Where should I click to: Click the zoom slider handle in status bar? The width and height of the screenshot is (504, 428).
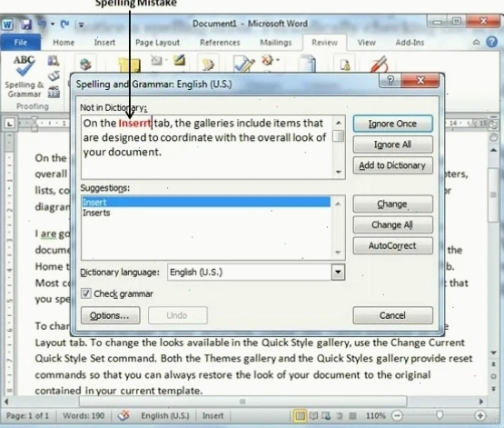(x=440, y=414)
